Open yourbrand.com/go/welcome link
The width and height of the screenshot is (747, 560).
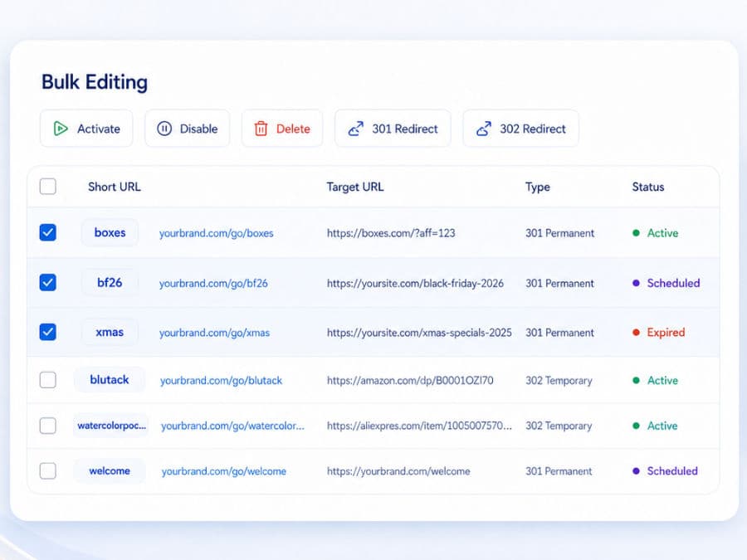224,471
